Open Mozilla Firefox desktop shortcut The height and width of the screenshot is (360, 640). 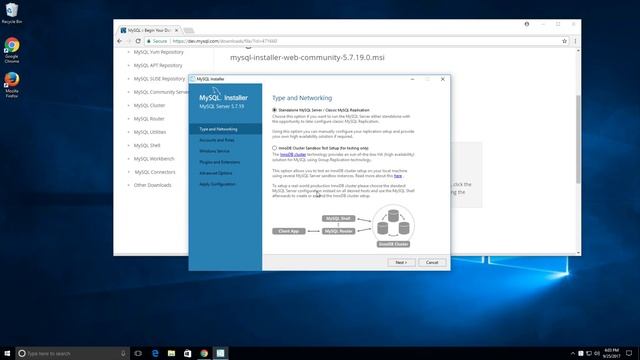pos(12,85)
